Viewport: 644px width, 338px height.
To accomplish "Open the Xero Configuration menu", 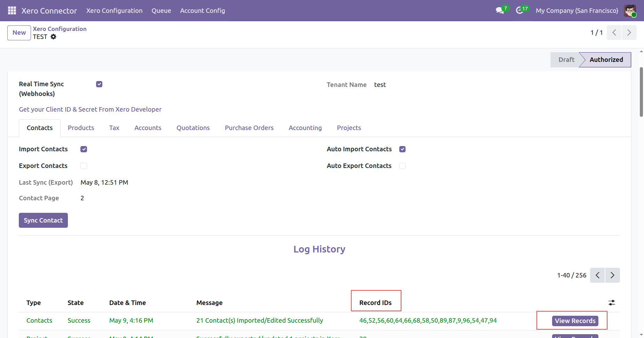I will tap(115, 10).
